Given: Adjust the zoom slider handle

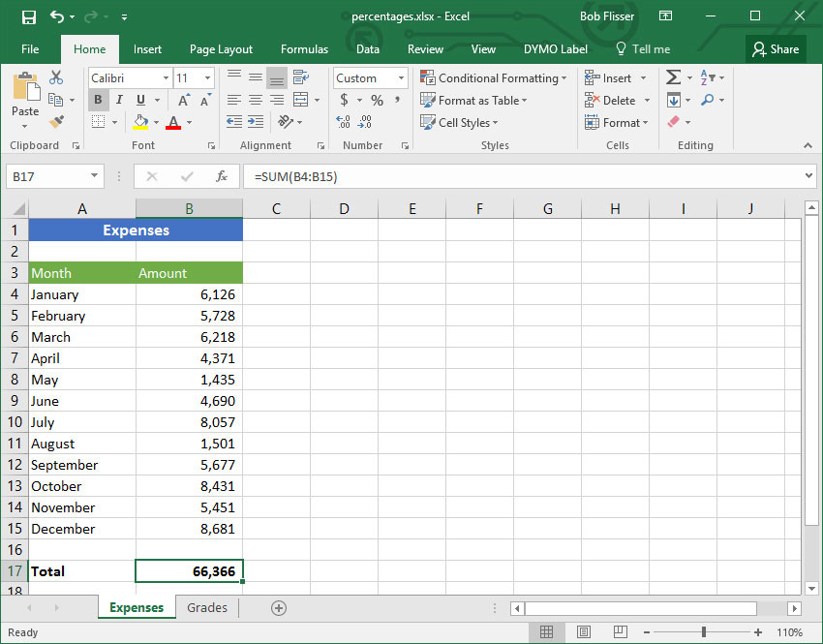Looking at the screenshot, I should click(704, 632).
